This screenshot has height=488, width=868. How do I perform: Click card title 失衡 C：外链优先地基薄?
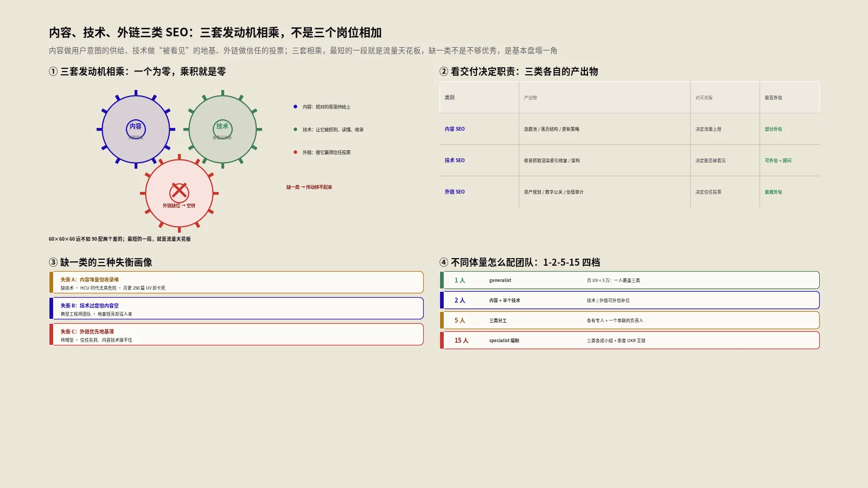tap(87, 332)
